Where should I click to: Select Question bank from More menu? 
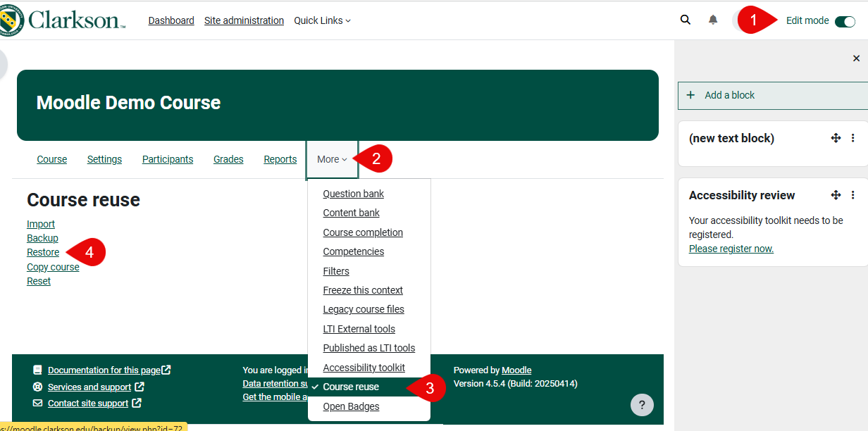(353, 194)
